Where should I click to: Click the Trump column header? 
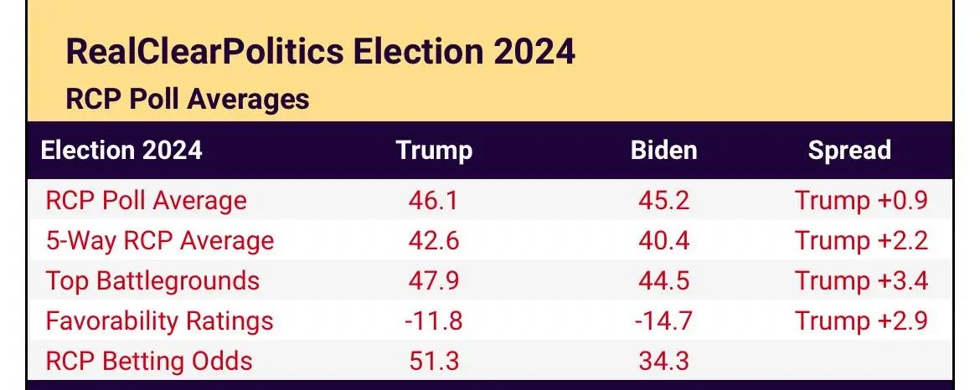(434, 151)
